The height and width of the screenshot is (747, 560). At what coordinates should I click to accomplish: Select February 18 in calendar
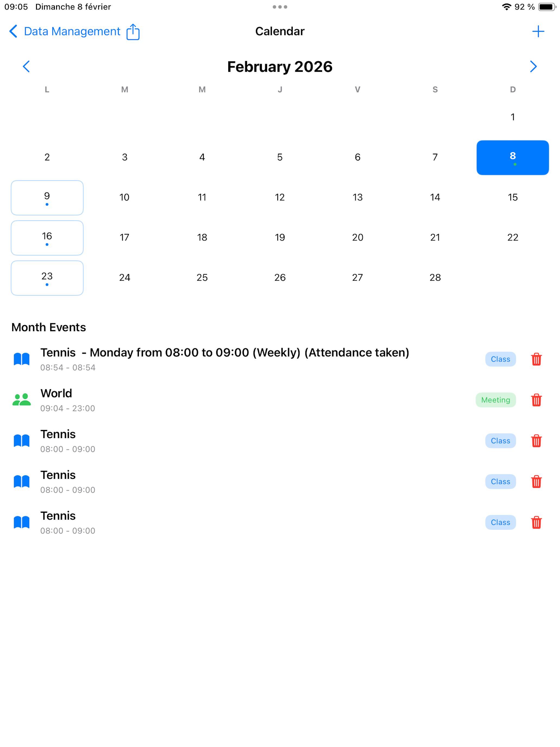click(202, 238)
